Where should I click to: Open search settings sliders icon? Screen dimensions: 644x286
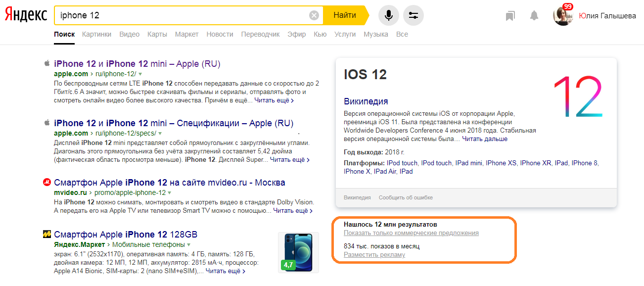coord(414,15)
